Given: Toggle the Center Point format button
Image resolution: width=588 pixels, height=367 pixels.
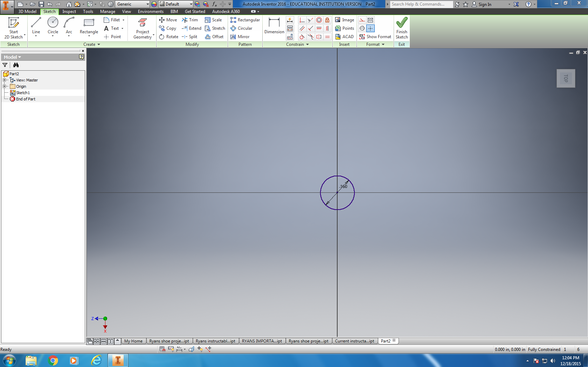Looking at the screenshot, I should tap(371, 28).
